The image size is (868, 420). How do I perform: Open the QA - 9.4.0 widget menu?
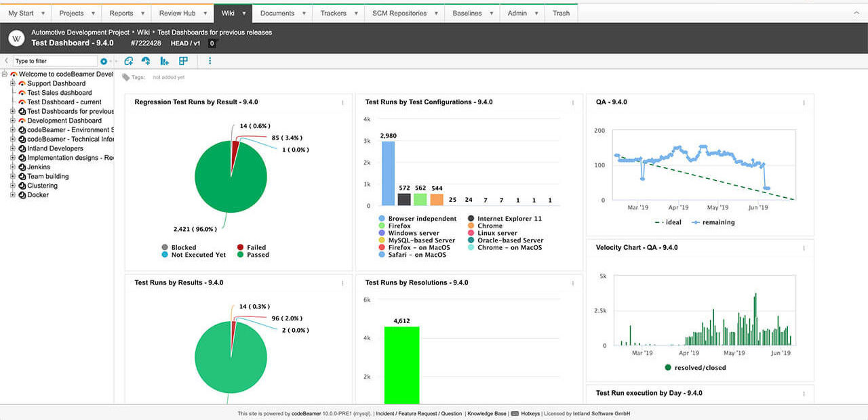click(804, 103)
